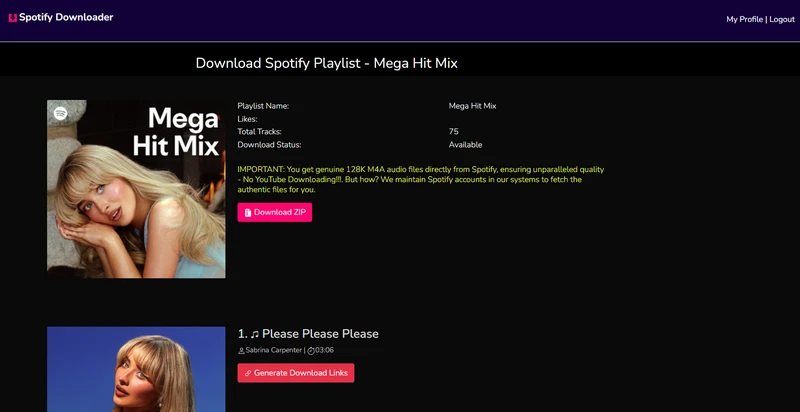Screen dimensions: 800x412
Task: Click the Mega Hit Mix cover thumbnail
Action: 136,189
